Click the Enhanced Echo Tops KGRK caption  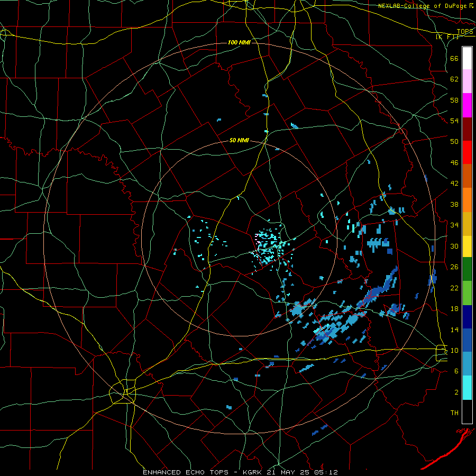(x=240, y=472)
